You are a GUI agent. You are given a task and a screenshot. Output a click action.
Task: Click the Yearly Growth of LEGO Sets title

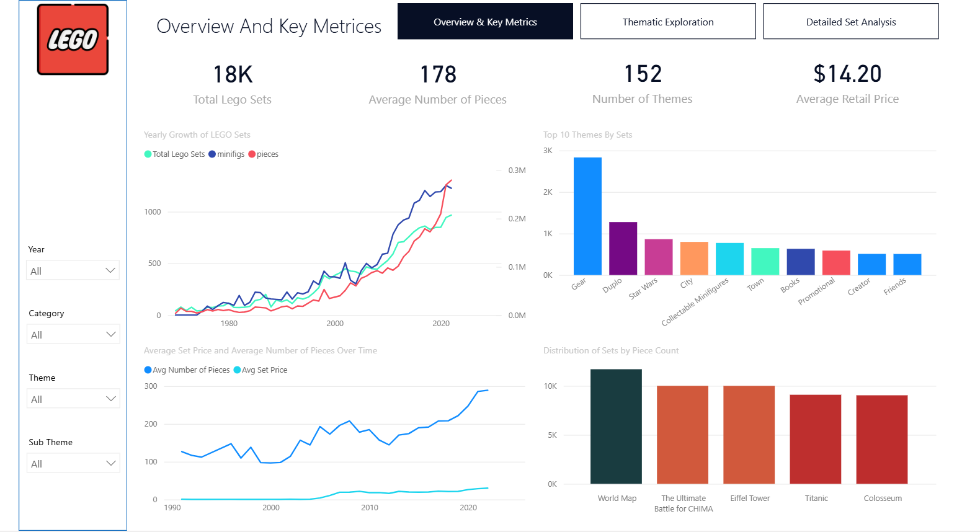click(197, 135)
